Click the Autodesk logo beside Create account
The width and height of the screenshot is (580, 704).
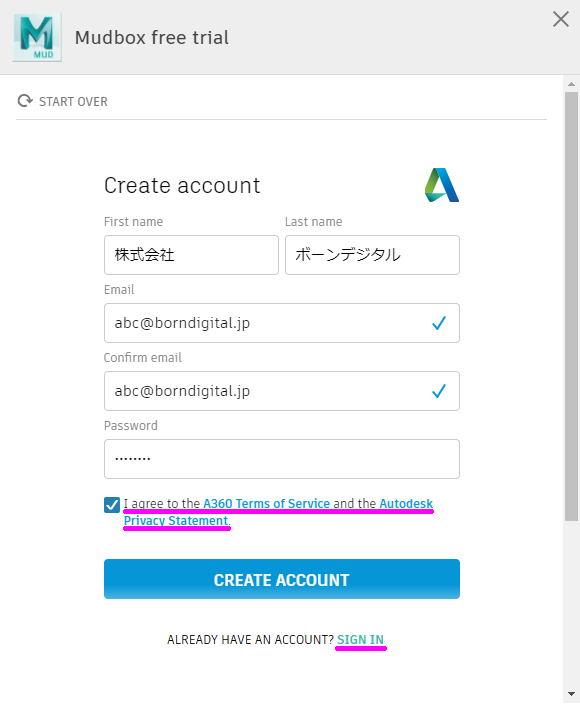tap(442, 185)
